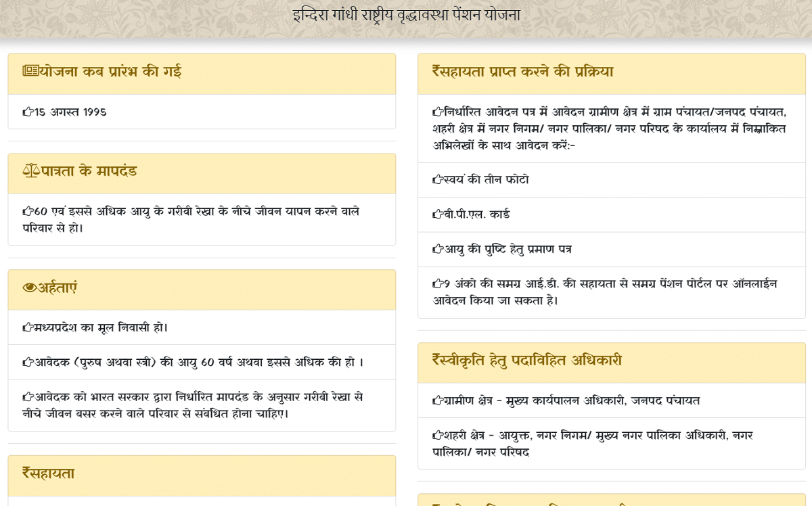The image size is (812, 506).
Task: Click the hand icon before आवेदक (पुरुष अथवा स्त्री)
Action: (x=28, y=363)
